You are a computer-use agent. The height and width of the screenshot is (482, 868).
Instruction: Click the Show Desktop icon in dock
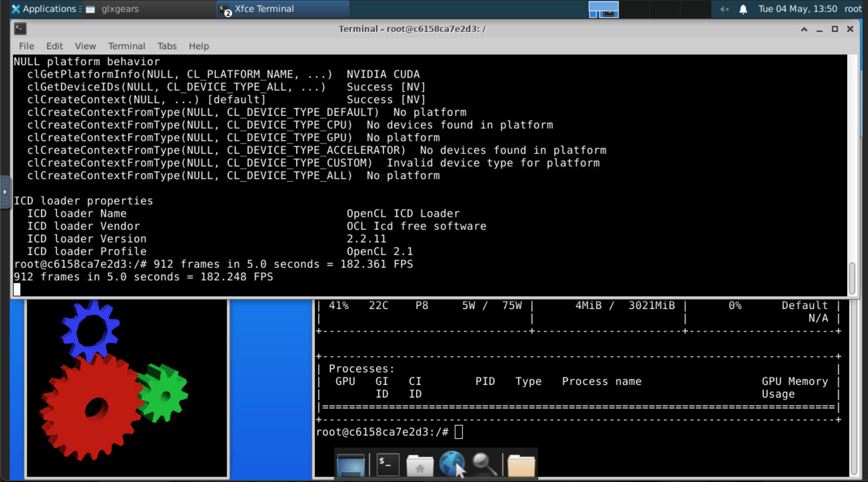click(350, 465)
